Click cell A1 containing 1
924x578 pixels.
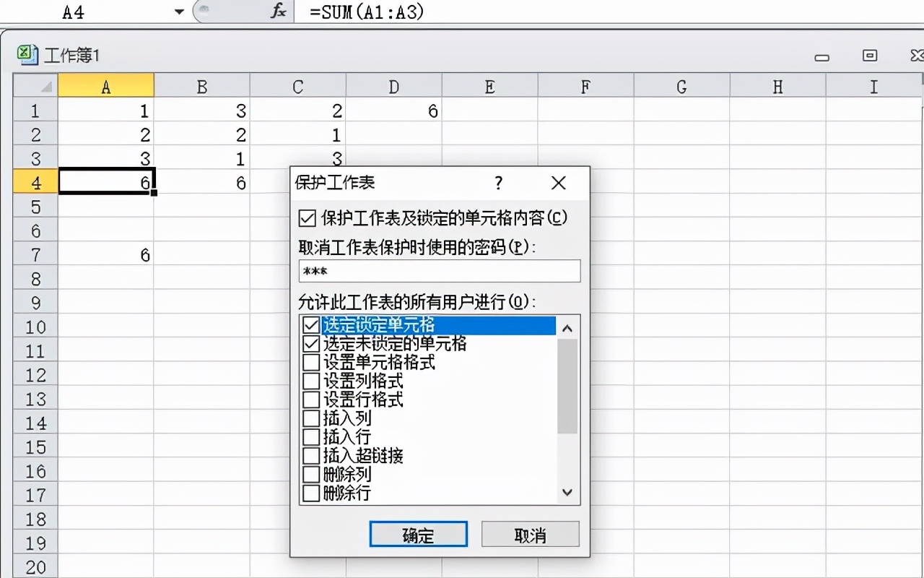[x=106, y=111]
